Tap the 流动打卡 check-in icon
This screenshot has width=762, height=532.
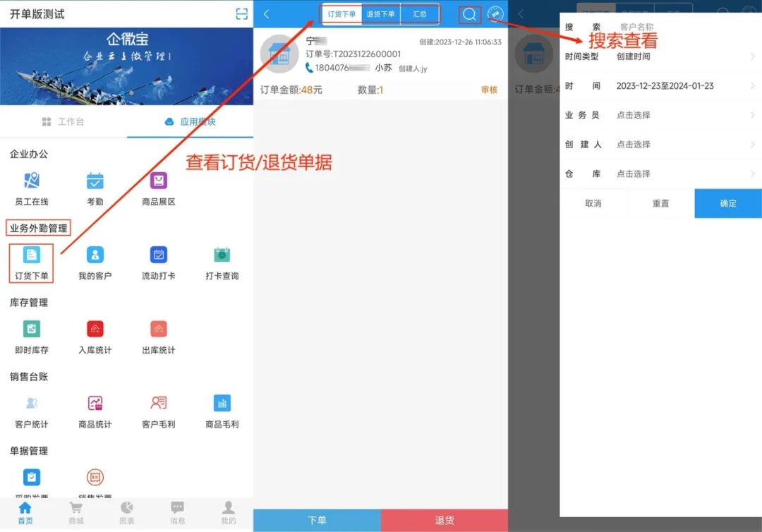pos(159,255)
